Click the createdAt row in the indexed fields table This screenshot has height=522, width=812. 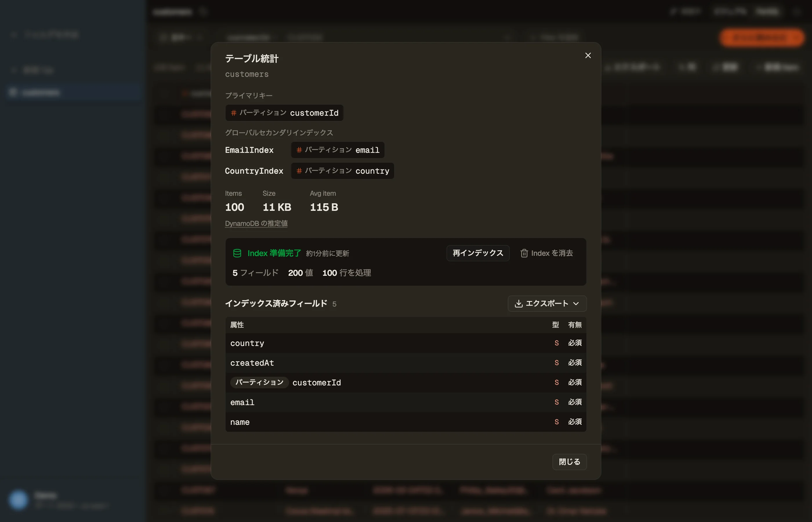[x=406, y=363]
